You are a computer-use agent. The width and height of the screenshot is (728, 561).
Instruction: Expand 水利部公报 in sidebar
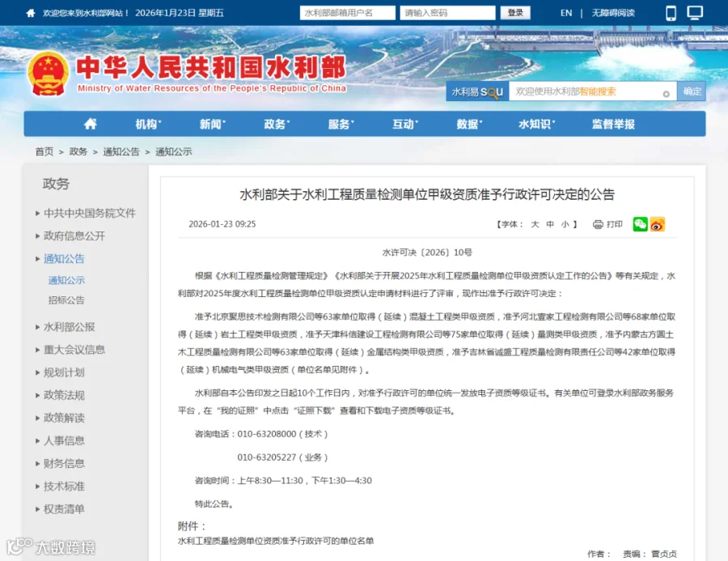(x=70, y=327)
